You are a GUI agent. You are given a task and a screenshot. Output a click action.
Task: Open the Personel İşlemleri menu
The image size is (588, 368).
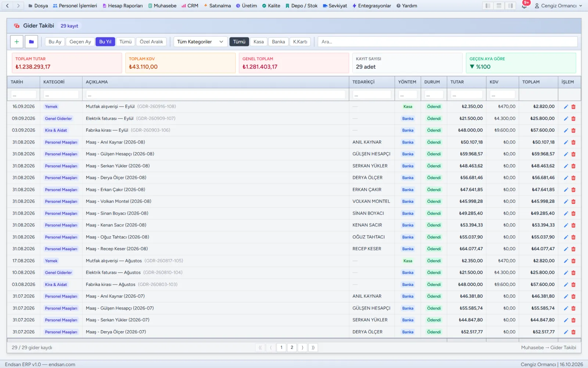[75, 6]
